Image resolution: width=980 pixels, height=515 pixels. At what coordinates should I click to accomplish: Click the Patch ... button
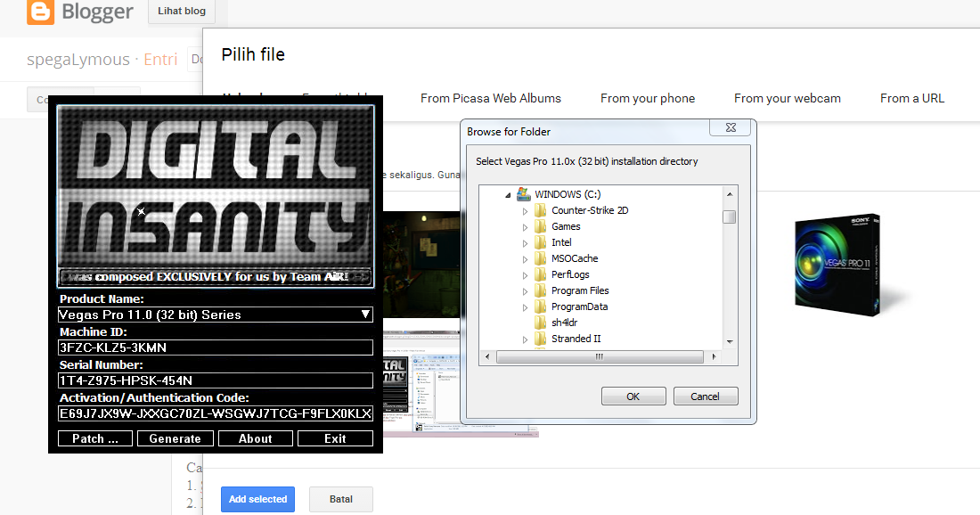(95, 438)
